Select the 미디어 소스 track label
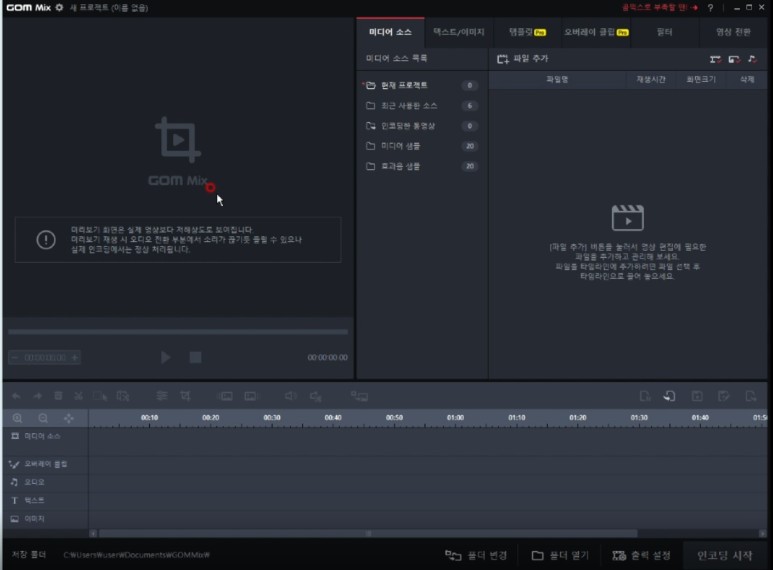 (42, 436)
